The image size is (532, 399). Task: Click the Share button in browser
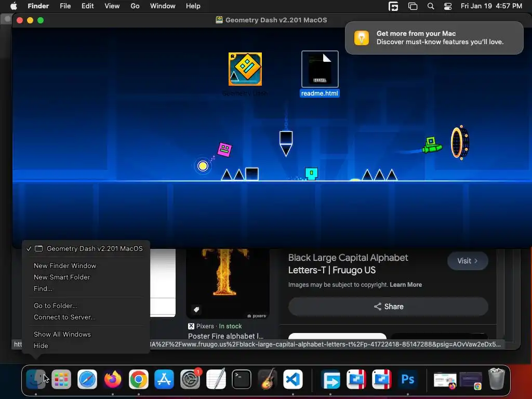pyautogui.click(x=388, y=307)
